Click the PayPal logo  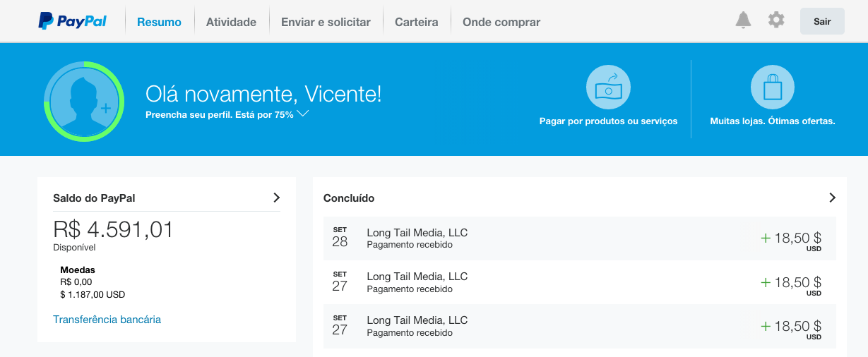(x=72, y=21)
